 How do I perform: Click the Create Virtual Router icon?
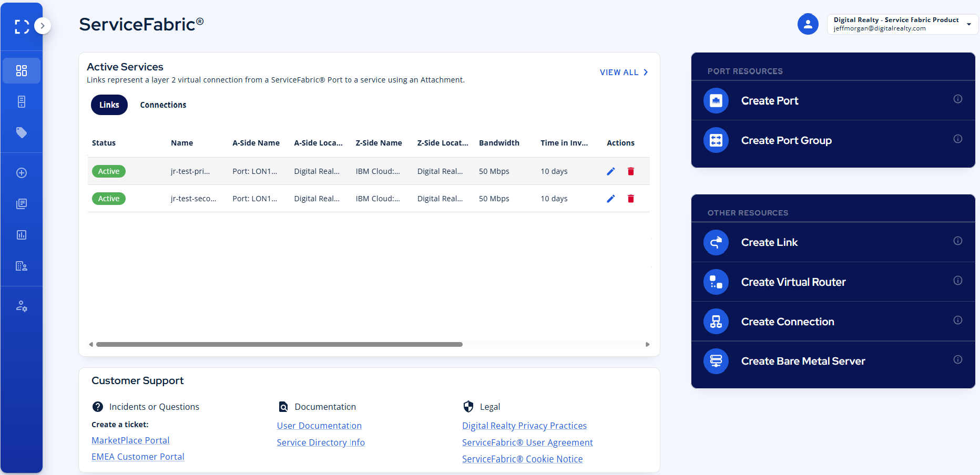tap(716, 282)
